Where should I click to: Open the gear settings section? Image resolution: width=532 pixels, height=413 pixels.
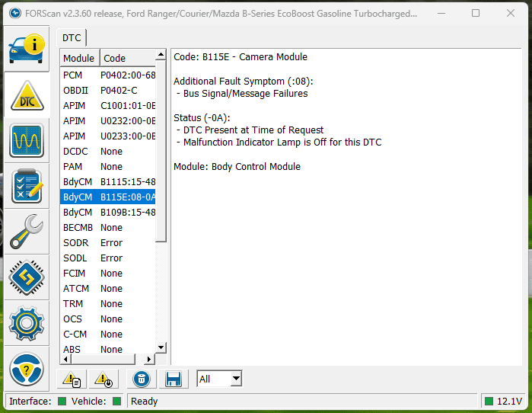(x=27, y=323)
